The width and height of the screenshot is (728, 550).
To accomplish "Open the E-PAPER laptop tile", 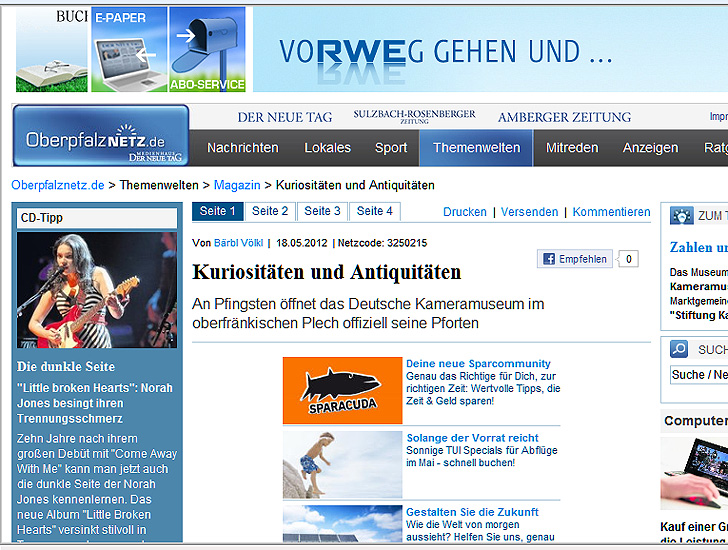I will tap(129, 49).
